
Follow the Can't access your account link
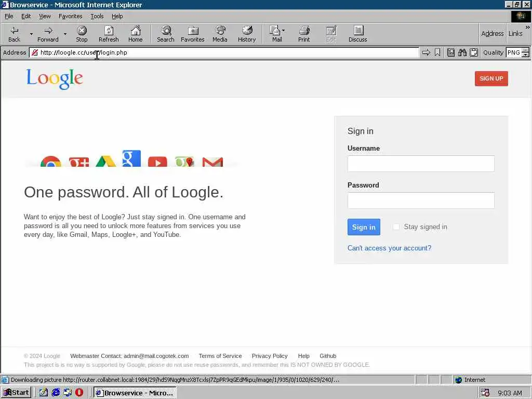pos(389,248)
